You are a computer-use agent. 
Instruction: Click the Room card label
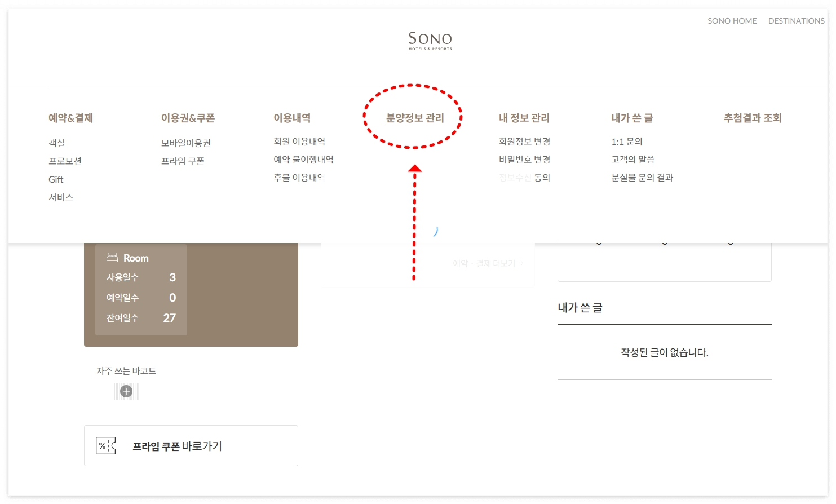tap(136, 258)
